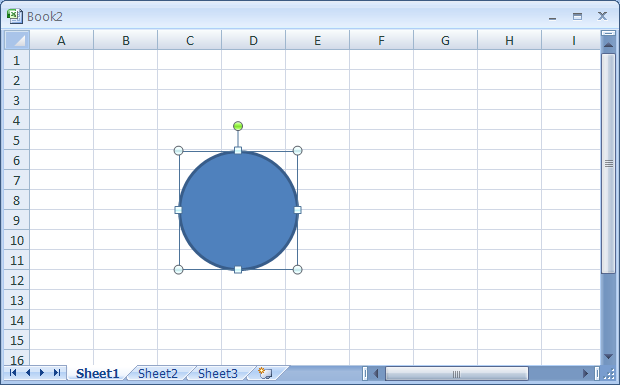
Task: Select row 1 header
Action: click(17, 60)
